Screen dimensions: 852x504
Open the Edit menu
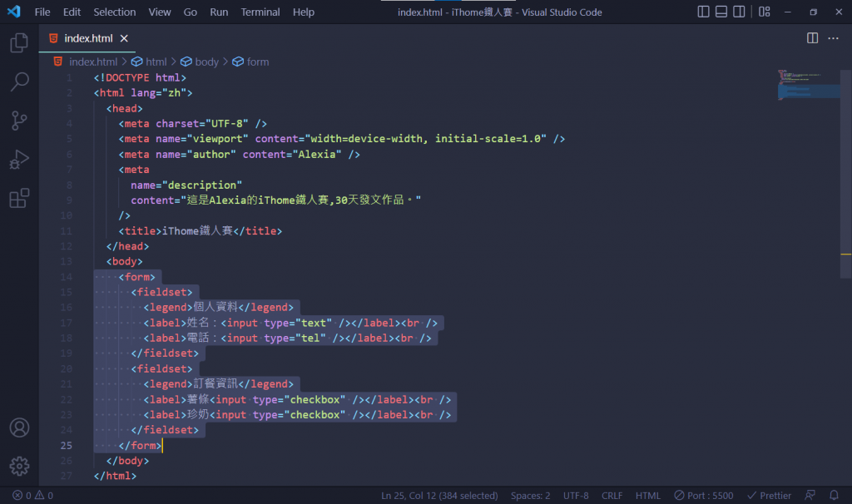pyautogui.click(x=72, y=12)
